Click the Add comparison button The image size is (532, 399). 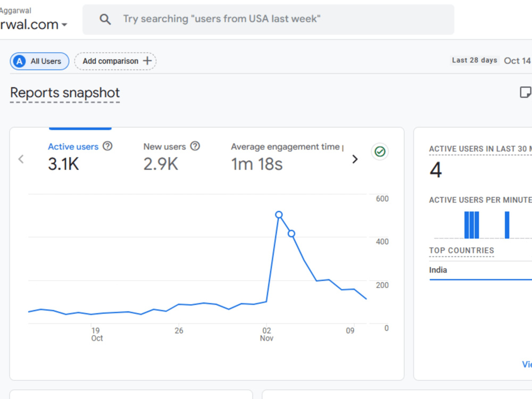point(115,61)
